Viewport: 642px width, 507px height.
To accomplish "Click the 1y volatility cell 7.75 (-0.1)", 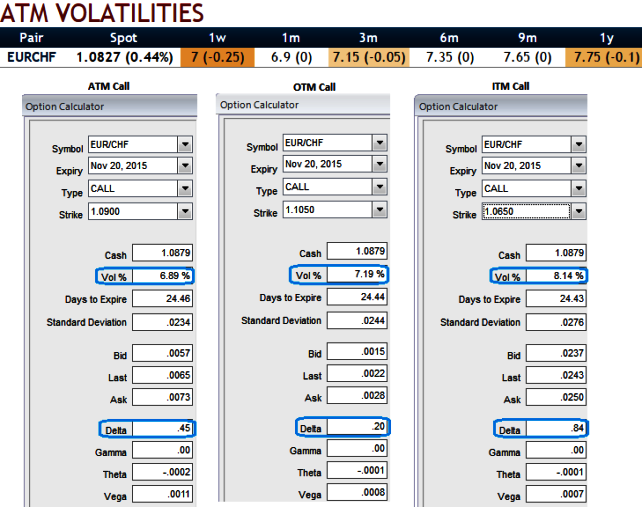I will click(604, 57).
